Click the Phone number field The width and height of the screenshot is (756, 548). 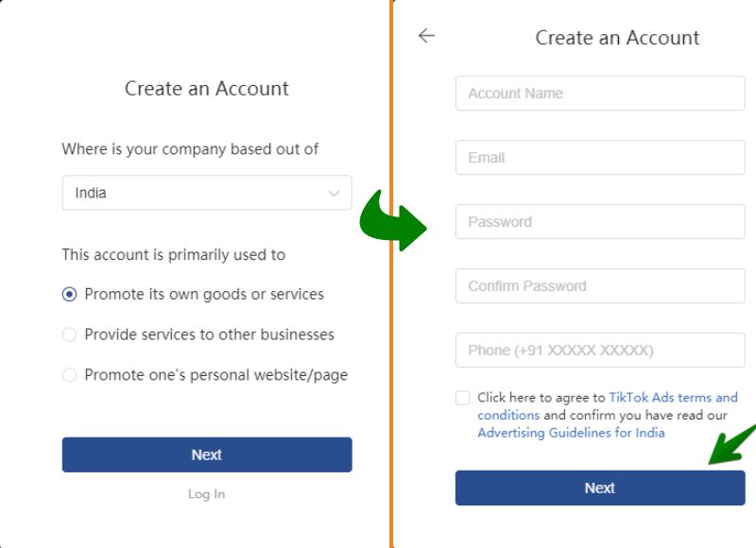coord(600,351)
